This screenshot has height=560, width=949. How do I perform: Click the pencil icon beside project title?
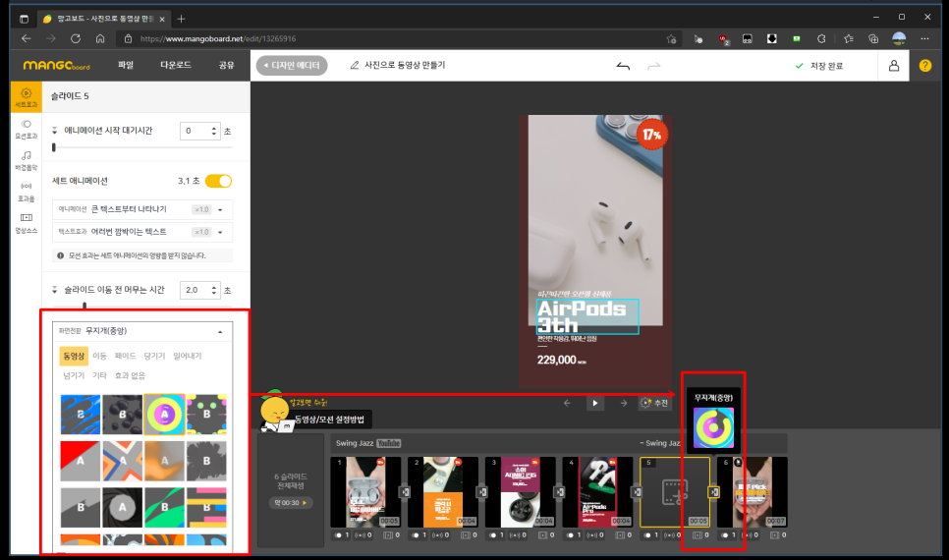point(355,65)
